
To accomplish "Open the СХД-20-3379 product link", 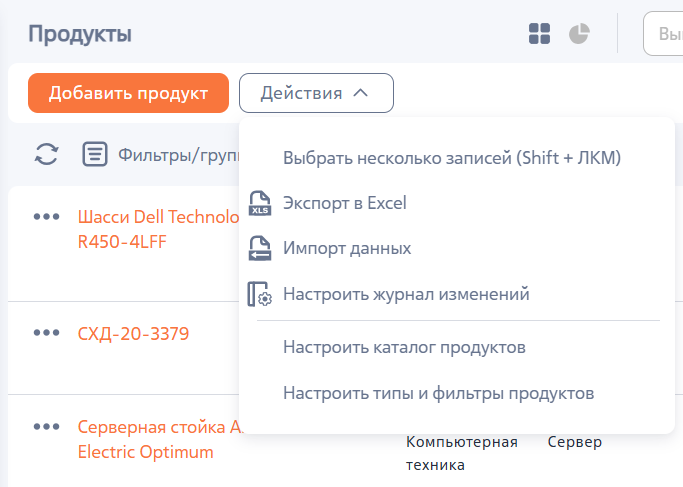I will tap(133, 334).
